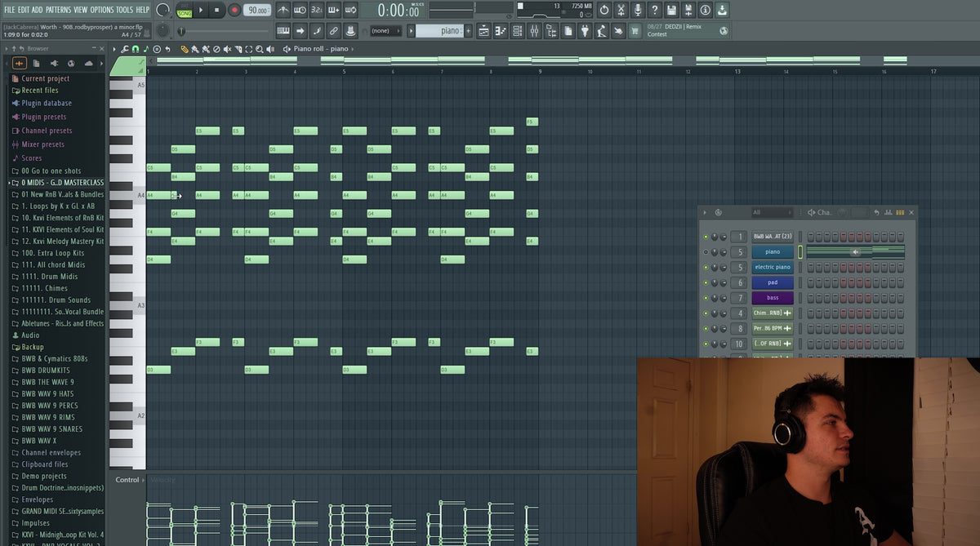This screenshot has width=980, height=546.
Task: Click the floppy disk save icon
Action: pyautogui.click(x=670, y=11)
